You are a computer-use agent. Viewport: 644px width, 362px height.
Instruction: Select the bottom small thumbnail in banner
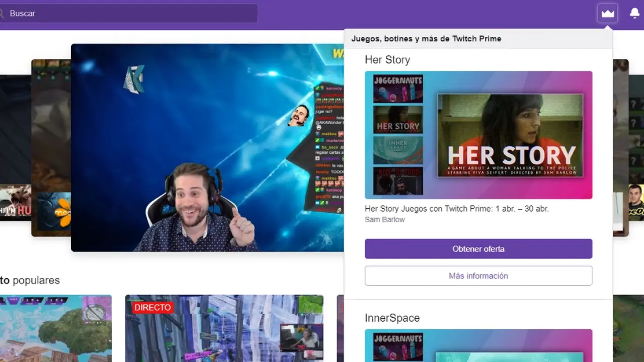point(398,180)
